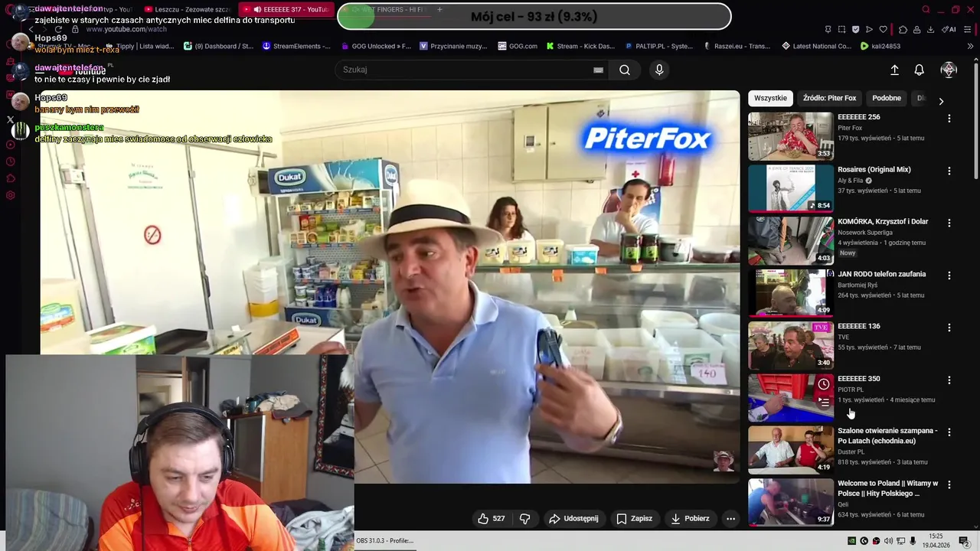Select the Wszystkie filter chip
This screenshot has height=551, width=980.
(x=770, y=98)
